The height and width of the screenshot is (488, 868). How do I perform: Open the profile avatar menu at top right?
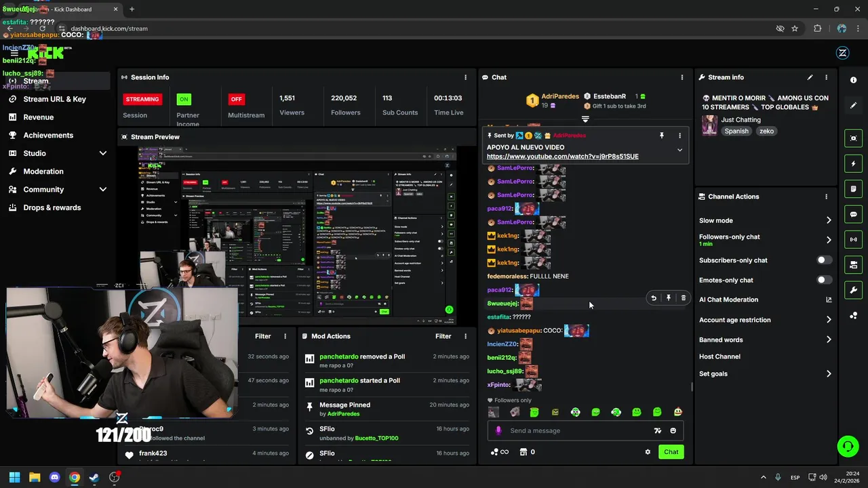coord(843,53)
